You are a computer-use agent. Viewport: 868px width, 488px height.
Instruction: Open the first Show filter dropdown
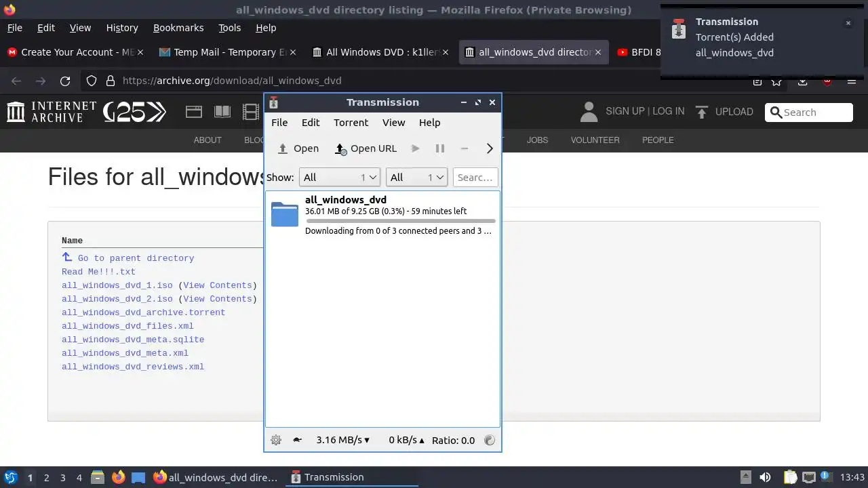(x=340, y=177)
